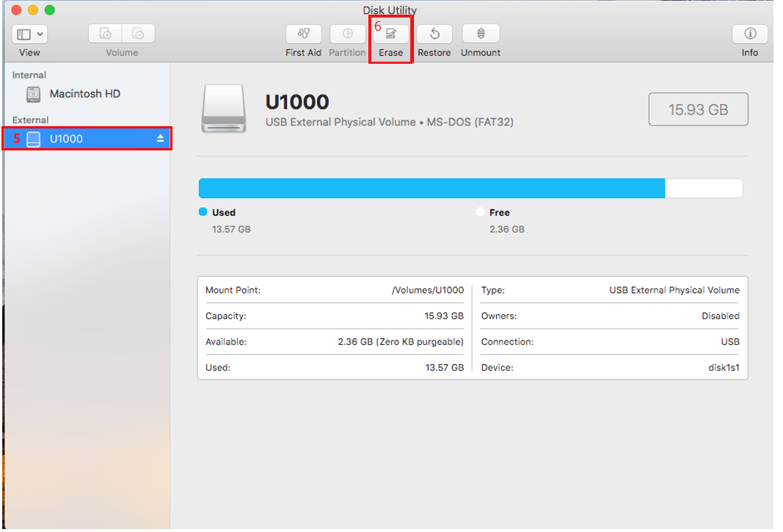The width and height of the screenshot is (783, 532).
Task: Click the add volume icon
Action: coord(105,34)
